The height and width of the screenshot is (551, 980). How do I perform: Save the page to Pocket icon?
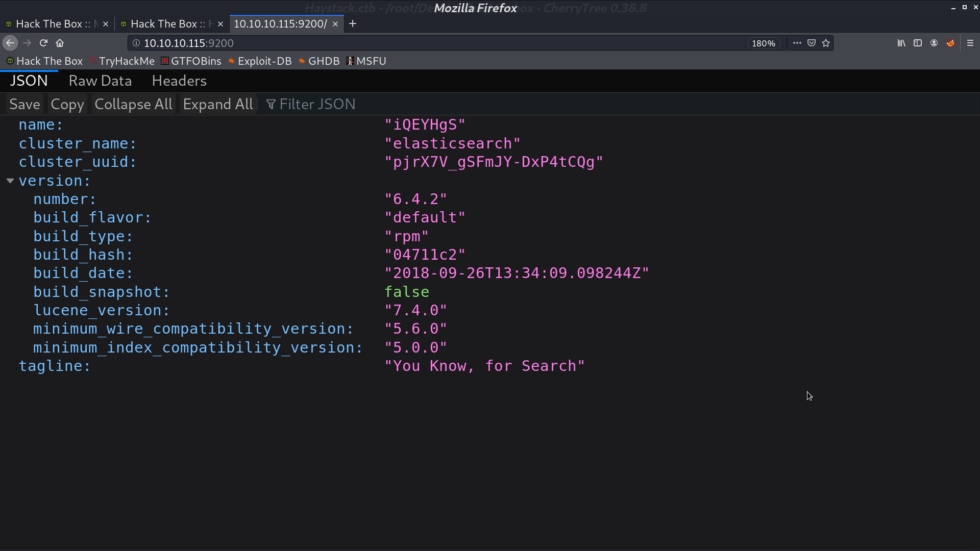pos(812,43)
